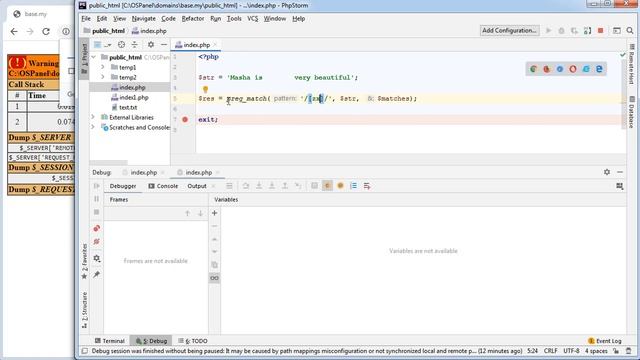The width and height of the screenshot is (640, 360).
Task: Select text.txt in project tree
Action: click(124, 107)
